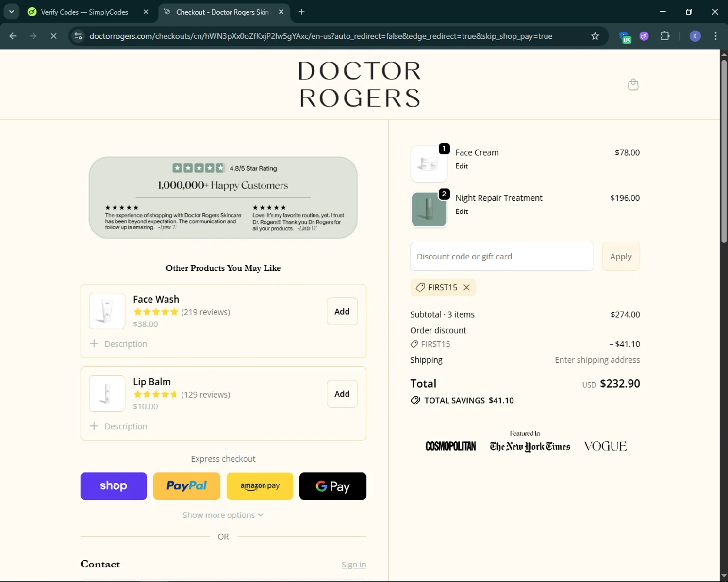728x582 pixels.
Task: Pay with Shop Pay
Action: click(114, 486)
